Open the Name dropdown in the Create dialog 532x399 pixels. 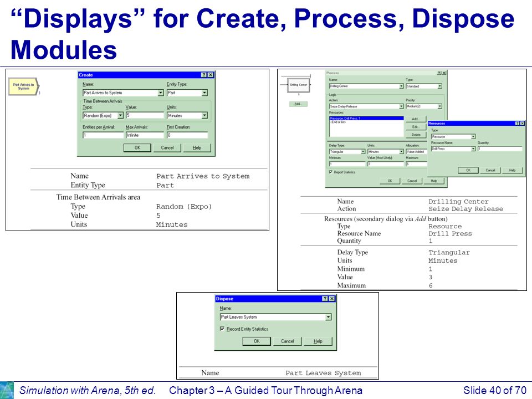tap(161, 93)
